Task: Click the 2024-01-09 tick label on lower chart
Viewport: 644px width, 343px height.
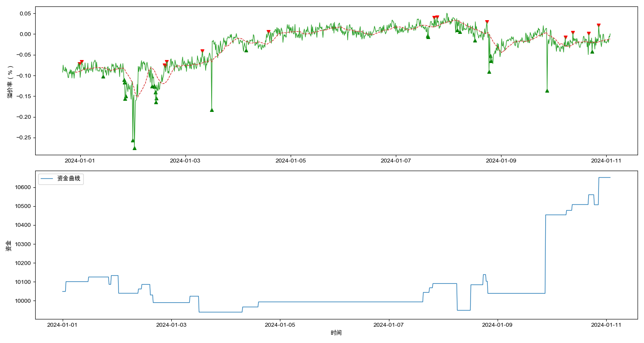Action: click(x=498, y=325)
